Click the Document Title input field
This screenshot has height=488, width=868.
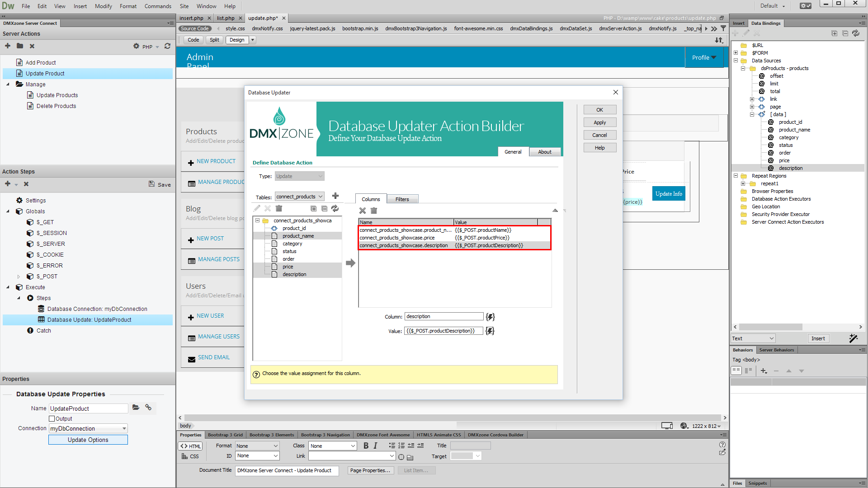pos(287,470)
